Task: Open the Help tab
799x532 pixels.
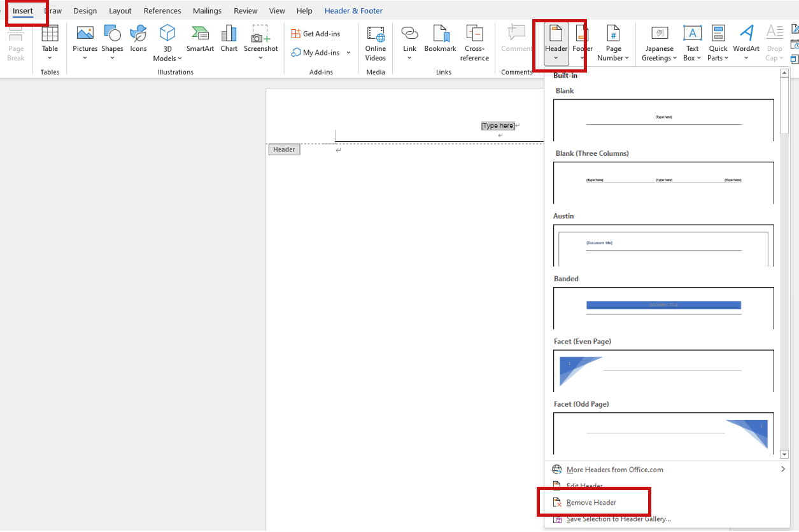Action: click(304, 11)
